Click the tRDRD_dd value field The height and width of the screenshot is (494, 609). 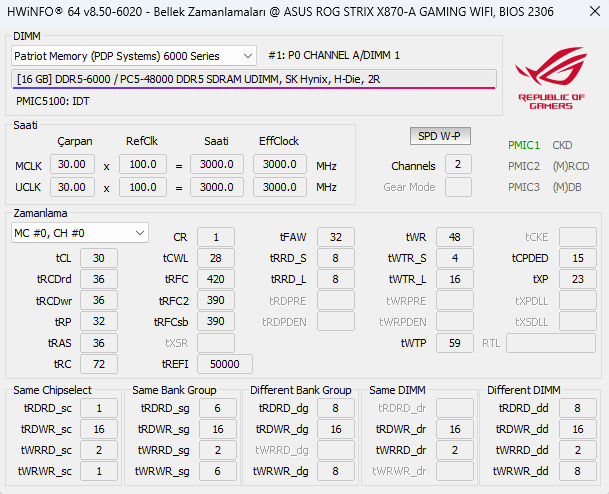click(x=578, y=408)
